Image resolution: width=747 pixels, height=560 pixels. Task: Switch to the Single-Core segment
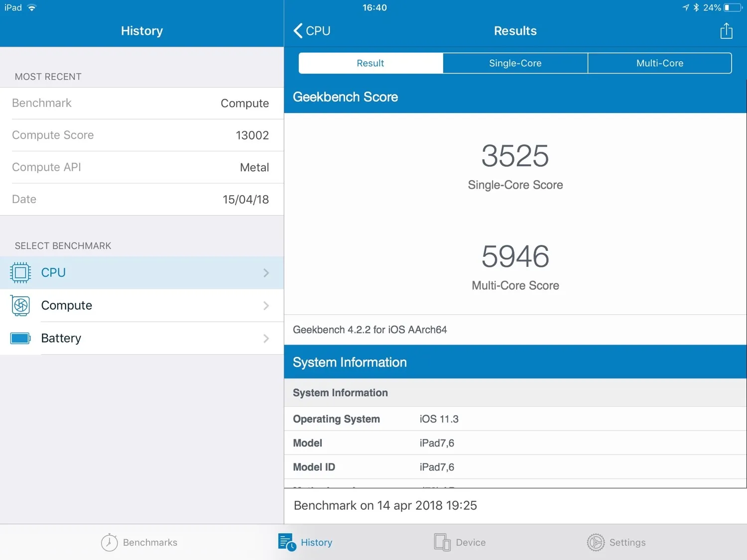click(515, 63)
